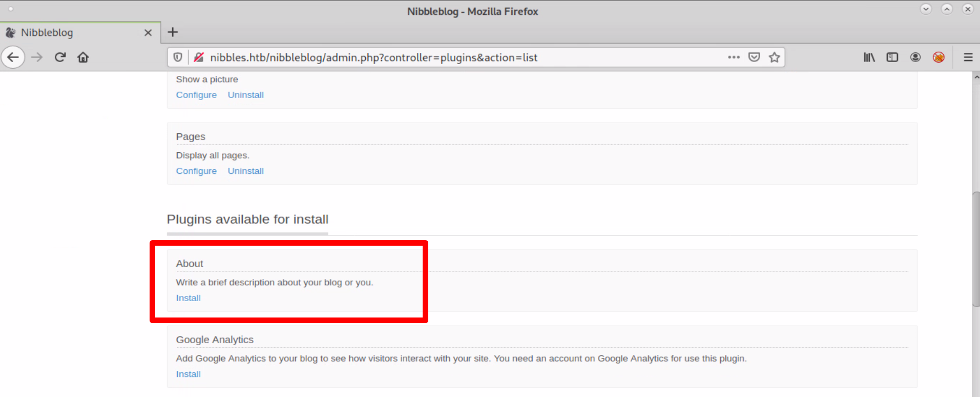The width and height of the screenshot is (980, 397).
Task: Toggle the sidebar view
Action: (892, 57)
